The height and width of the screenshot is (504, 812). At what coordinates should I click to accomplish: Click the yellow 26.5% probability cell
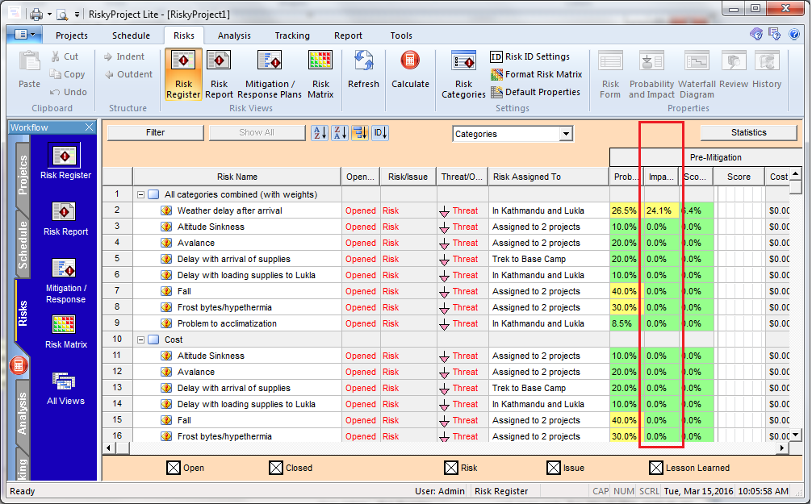click(625, 210)
